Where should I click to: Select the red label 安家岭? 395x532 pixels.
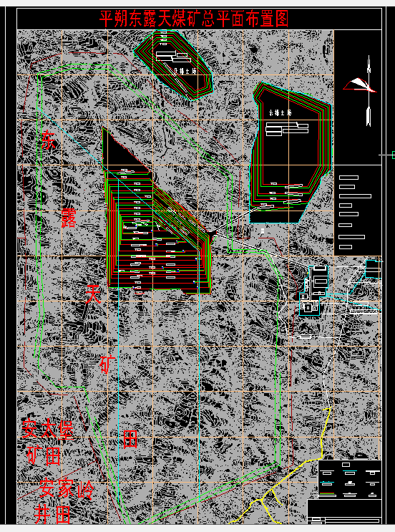click(x=67, y=489)
